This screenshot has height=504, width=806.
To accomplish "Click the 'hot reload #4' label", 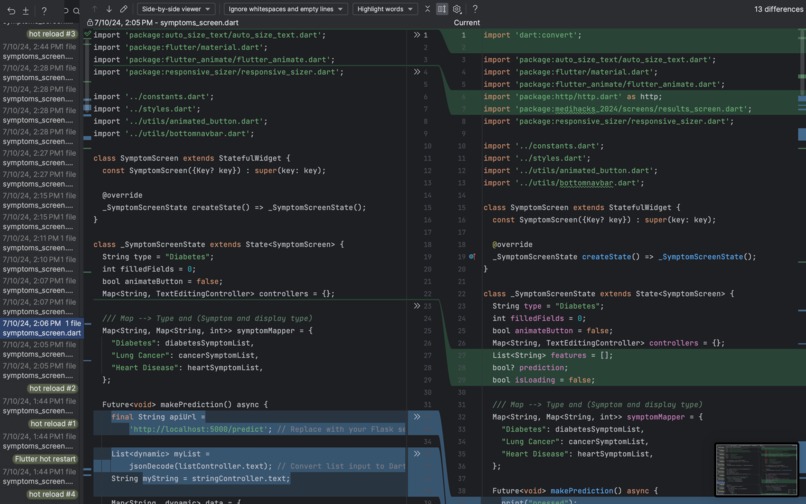I will (x=52, y=494).
